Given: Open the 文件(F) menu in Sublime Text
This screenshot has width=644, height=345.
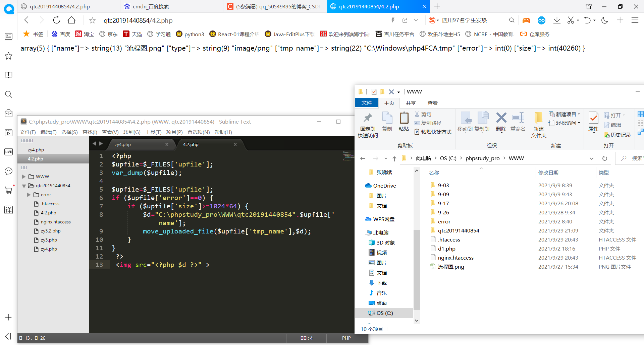Looking at the screenshot, I should 28,132.
